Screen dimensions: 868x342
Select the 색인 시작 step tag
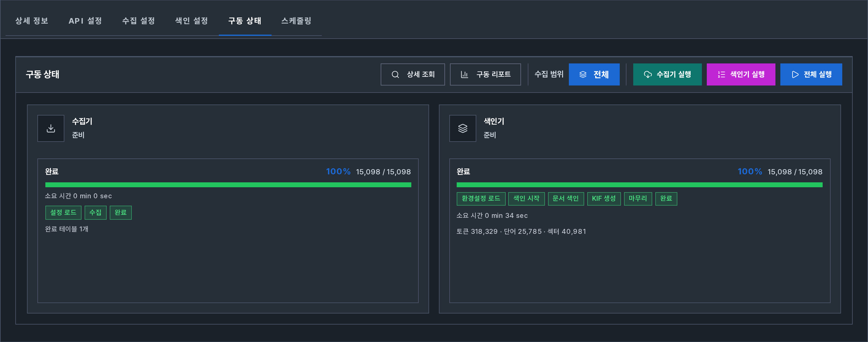(526, 199)
